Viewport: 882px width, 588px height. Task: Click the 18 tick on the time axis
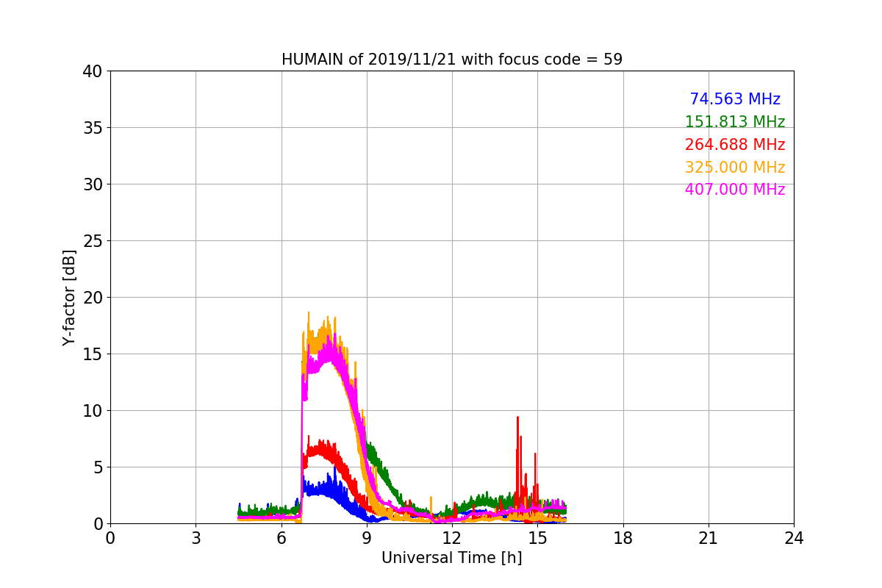click(x=623, y=537)
